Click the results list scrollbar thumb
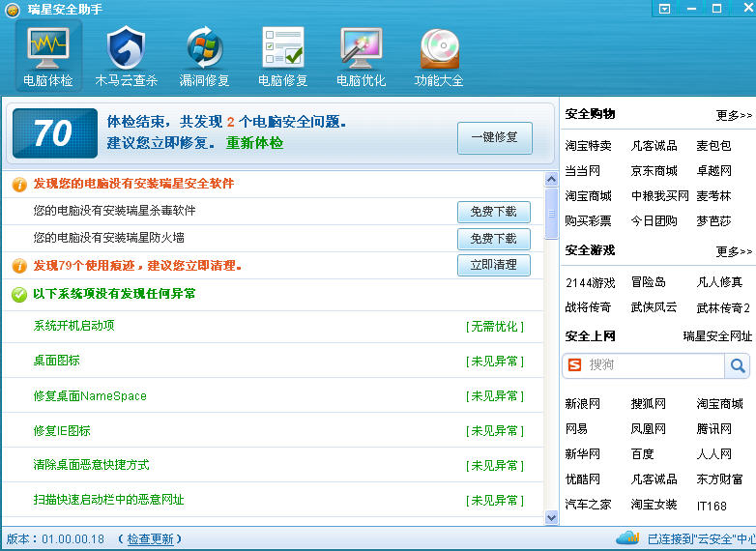 (x=551, y=214)
